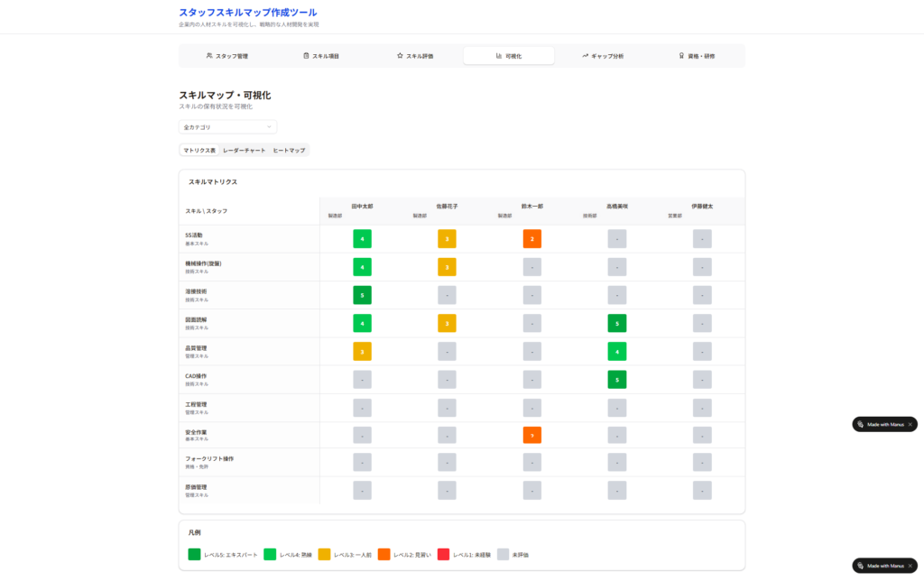Select the マトリクス表 view tab
This screenshot has height=581, width=924.
point(199,150)
